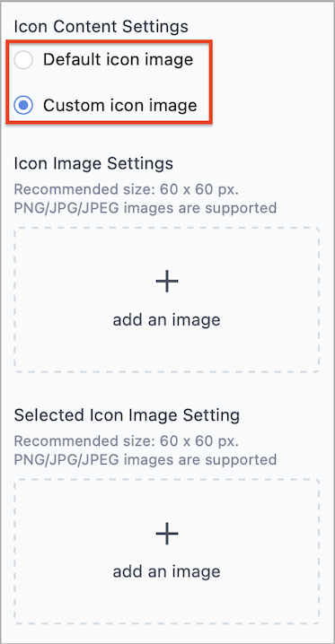Click the "Icon Image Settings" heading

pos(93,164)
